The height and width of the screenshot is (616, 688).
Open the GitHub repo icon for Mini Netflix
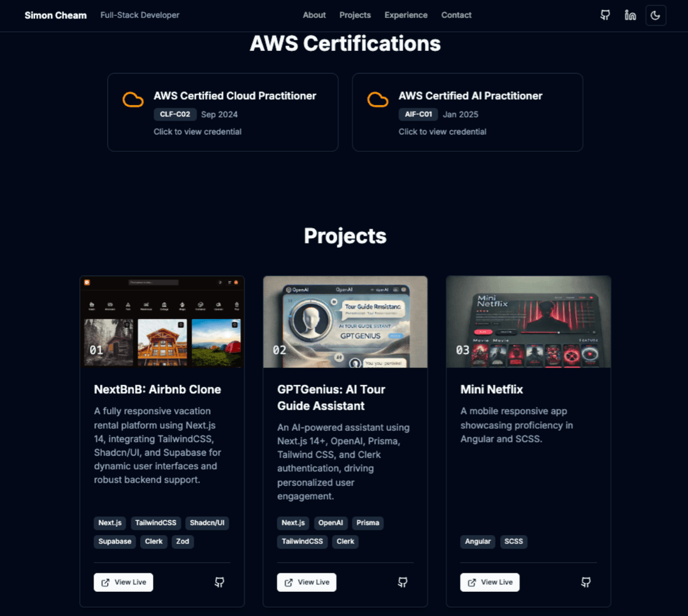[x=585, y=582]
